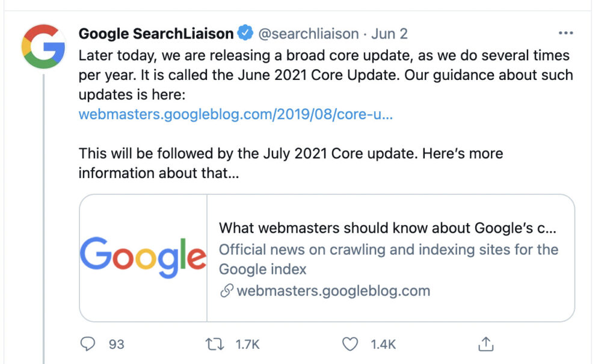Open the Google SearchLiaison display name

click(x=156, y=34)
